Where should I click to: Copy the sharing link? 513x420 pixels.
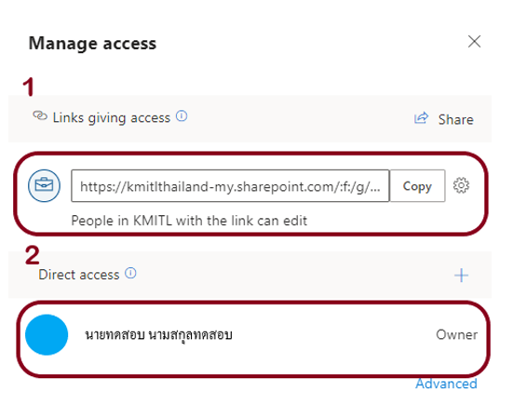[x=417, y=186]
